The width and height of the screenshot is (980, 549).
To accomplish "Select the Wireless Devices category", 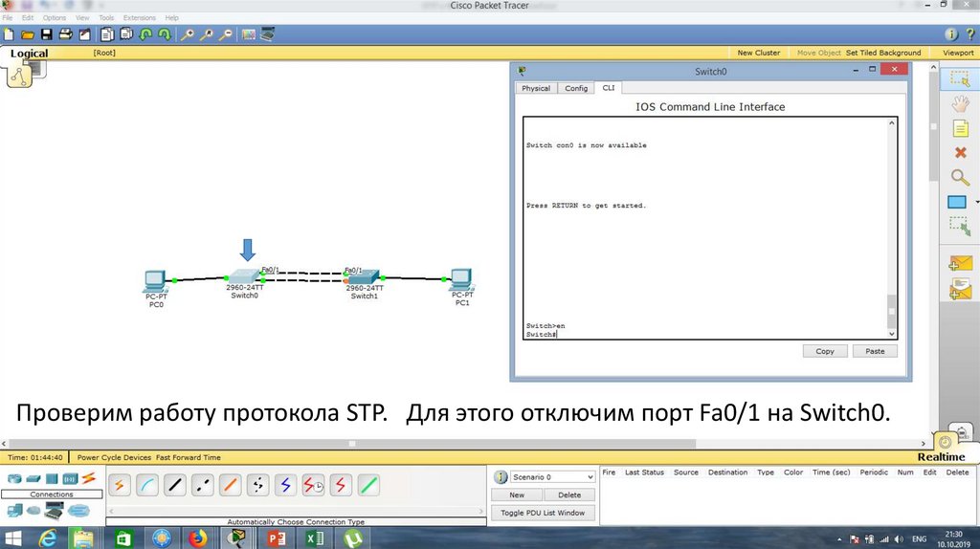I will tap(70, 478).
